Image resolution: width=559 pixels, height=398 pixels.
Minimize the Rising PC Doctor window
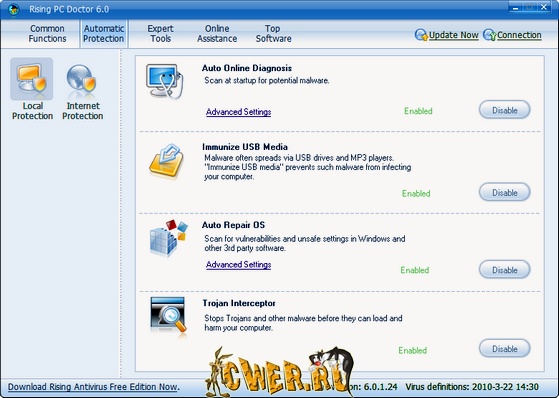point(516,7)
